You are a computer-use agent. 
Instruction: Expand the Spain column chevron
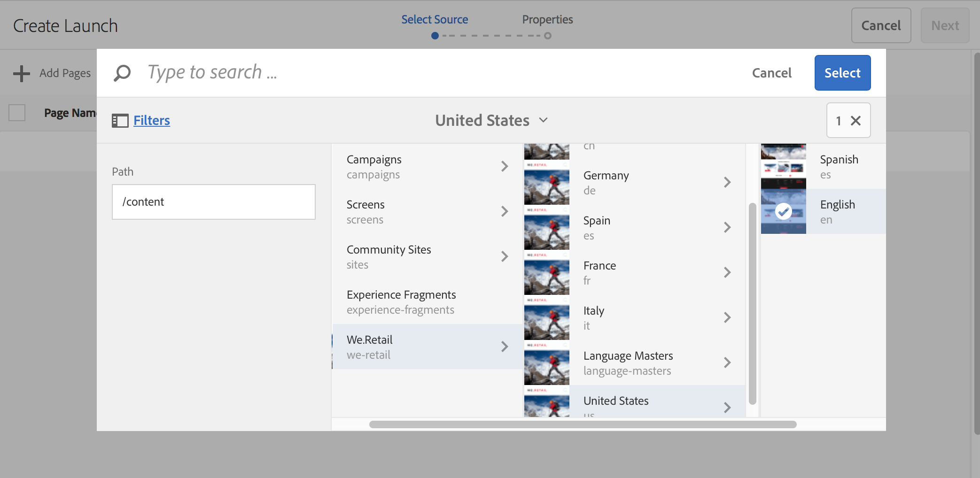pos(727,227)
